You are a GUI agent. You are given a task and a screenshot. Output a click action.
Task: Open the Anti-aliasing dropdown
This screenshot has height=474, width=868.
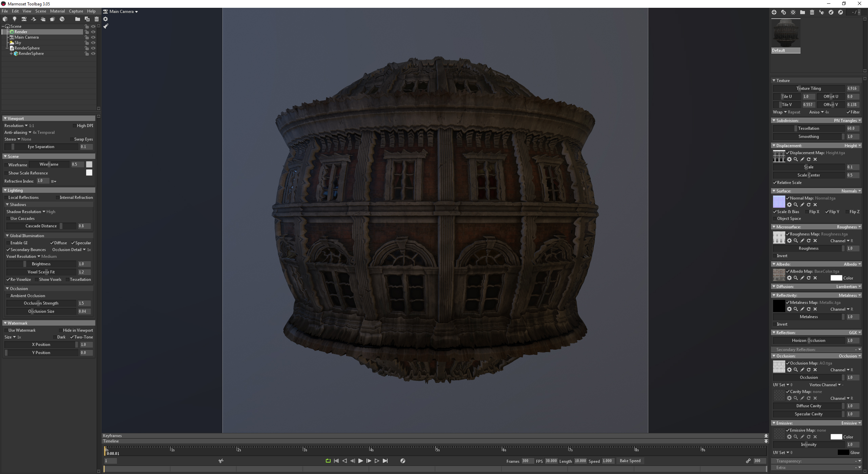pos(29,132)
